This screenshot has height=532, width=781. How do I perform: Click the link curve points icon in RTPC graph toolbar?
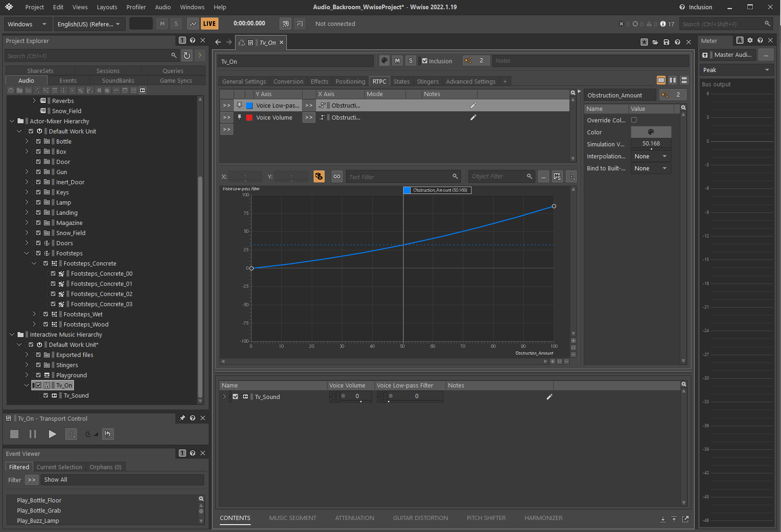[337, 176]
